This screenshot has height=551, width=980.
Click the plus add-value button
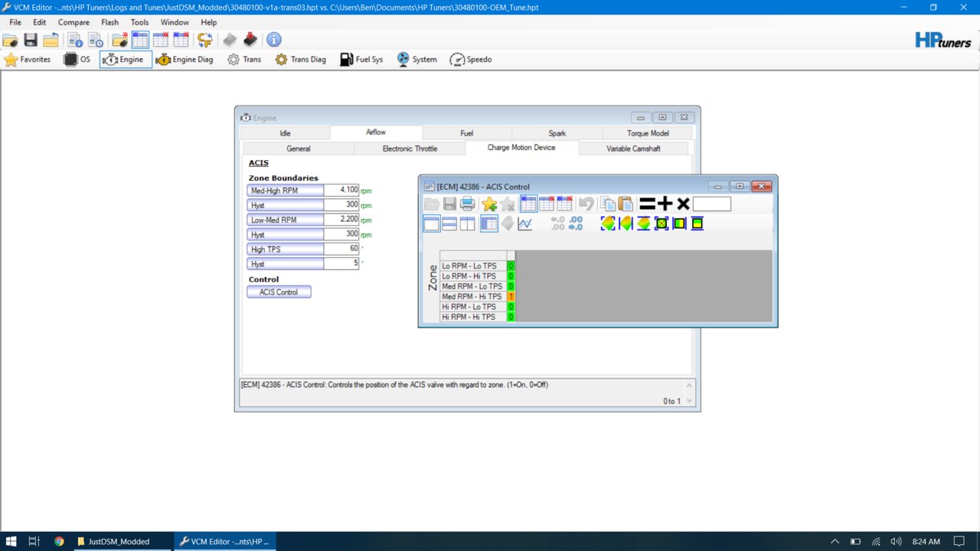[x=665, y=204]
